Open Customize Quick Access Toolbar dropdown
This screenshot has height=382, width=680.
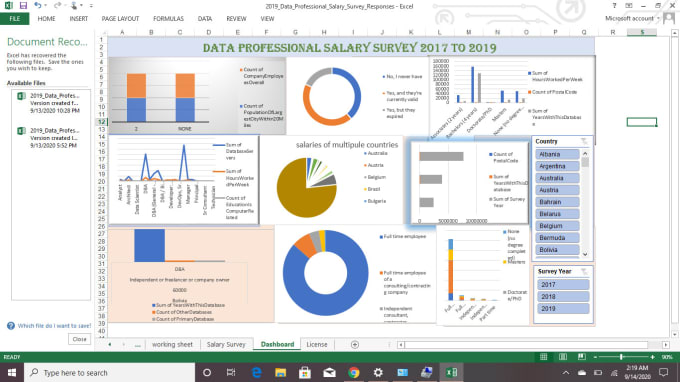[91, 6]
